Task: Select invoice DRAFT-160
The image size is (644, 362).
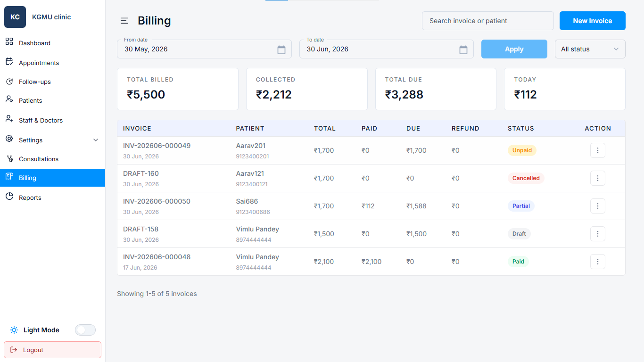Action: pos(141,173)
